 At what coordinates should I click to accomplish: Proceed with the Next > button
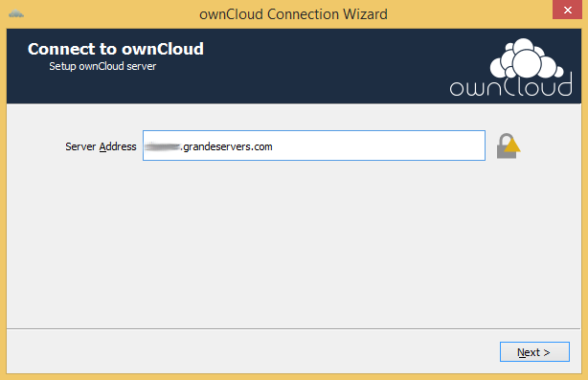pos(534,352)
